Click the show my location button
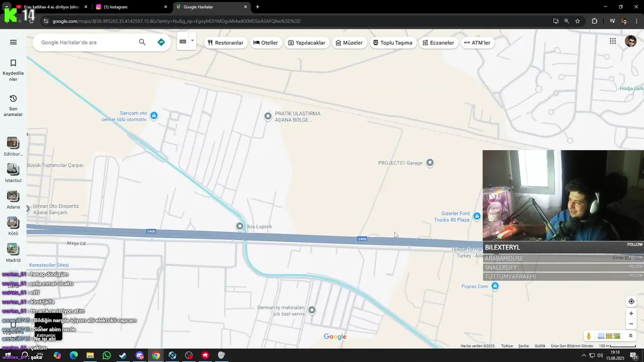Screen dimensions: 644x362 coord(631,302)
